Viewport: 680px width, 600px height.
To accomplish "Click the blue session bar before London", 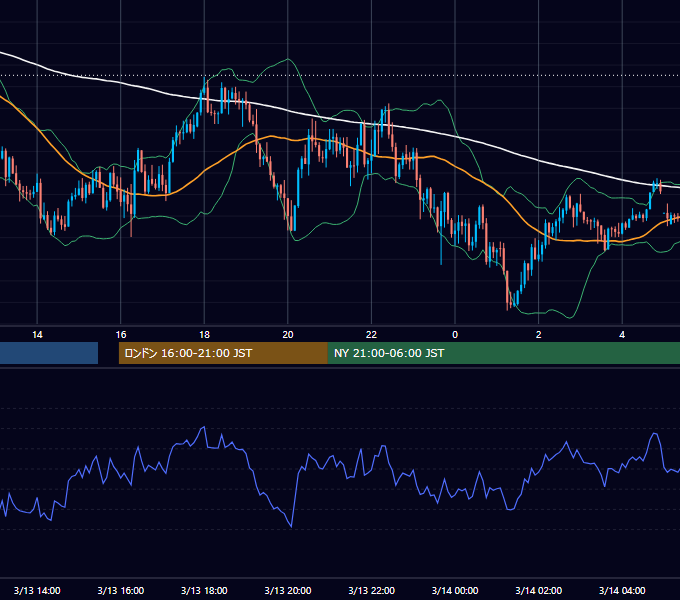I will 49,353.
